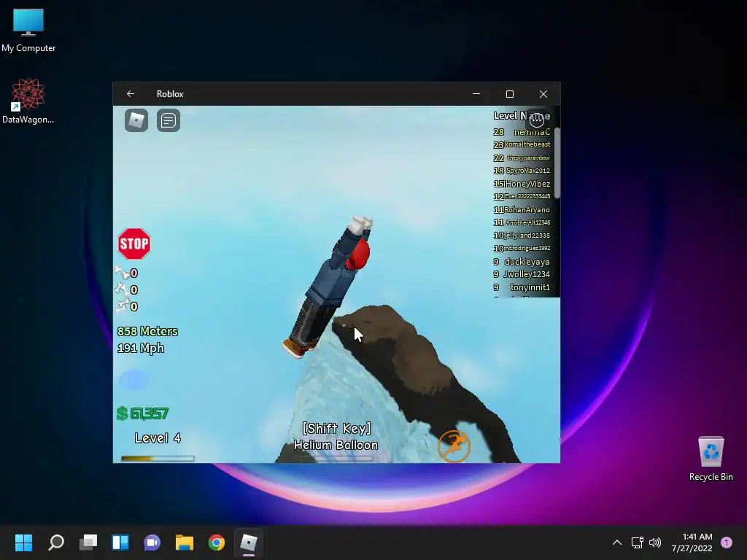The width and height of the screenshot is (747, 560).
Task: Open the Recycle Bin on desktop
Action: [711, 459]
